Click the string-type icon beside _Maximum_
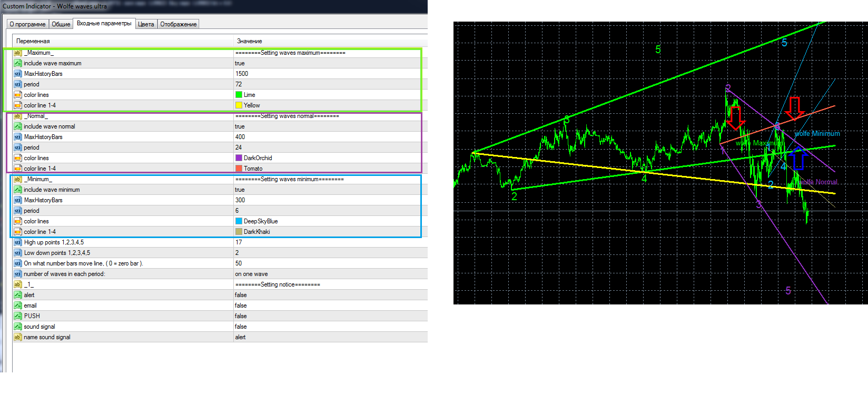 (x=17, y=53)
